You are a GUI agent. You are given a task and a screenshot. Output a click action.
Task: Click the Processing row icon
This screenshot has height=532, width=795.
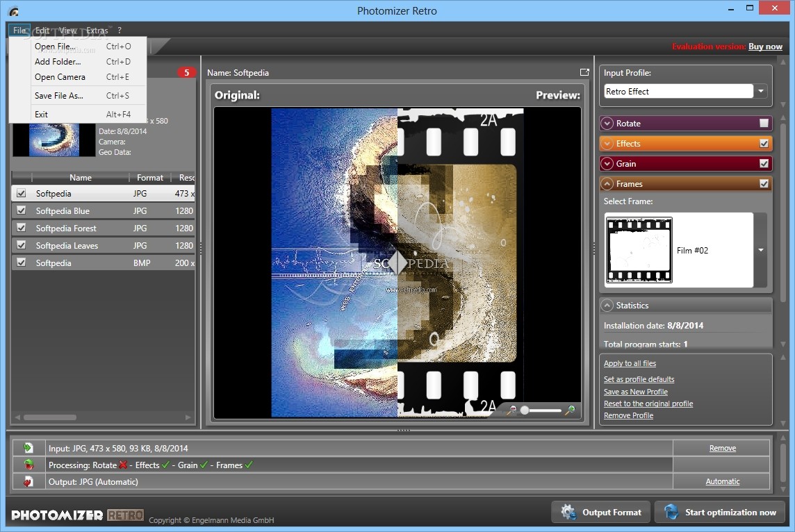click(x=28, y=465)
